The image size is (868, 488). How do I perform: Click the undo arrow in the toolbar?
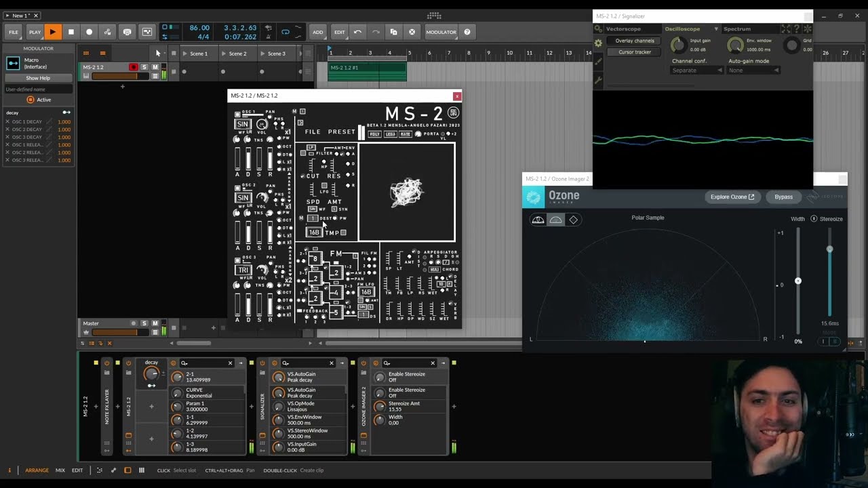[x=357, y=32]
